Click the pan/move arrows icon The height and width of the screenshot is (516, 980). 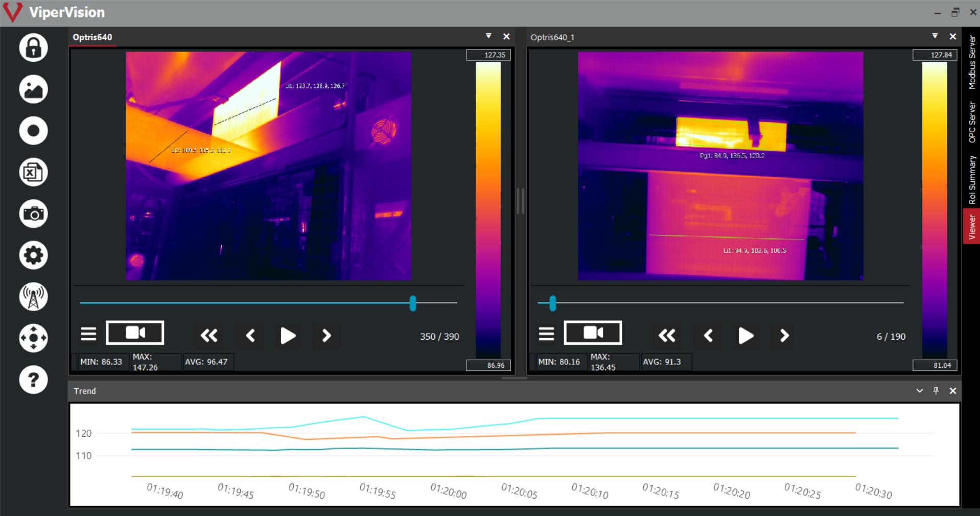(34, 338)
